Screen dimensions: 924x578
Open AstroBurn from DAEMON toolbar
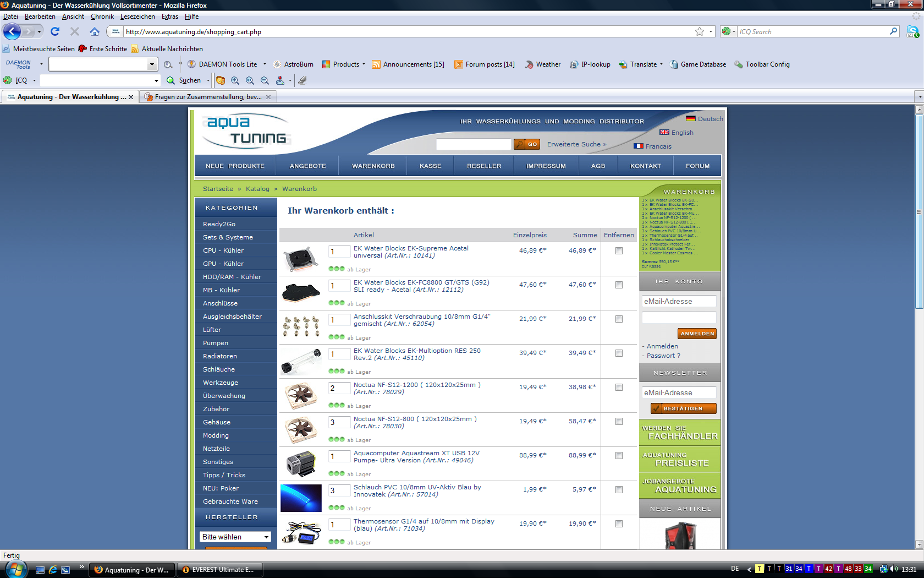click(293, 64)
